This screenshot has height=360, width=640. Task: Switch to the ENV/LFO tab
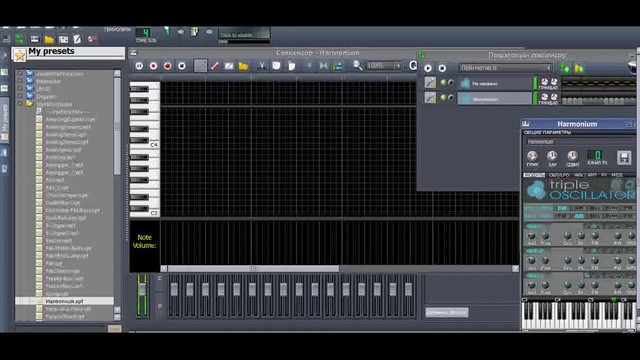559,175
